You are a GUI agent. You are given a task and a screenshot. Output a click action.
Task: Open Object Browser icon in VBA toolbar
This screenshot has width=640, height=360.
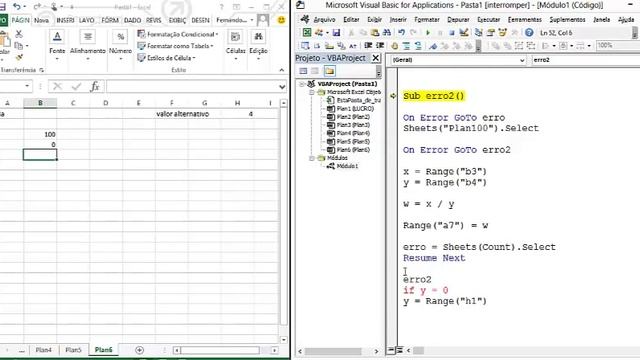pos(502,33)
